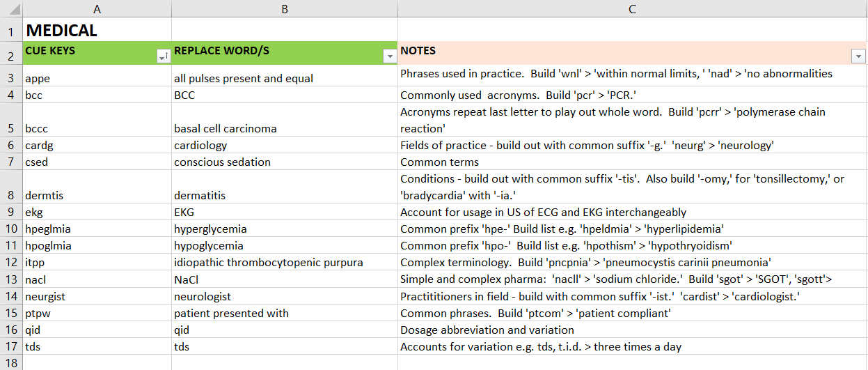Click the 'Dosage abbreviation and variation' cell
This screenshot has width=868, height=370.
[x=632, y=330]
